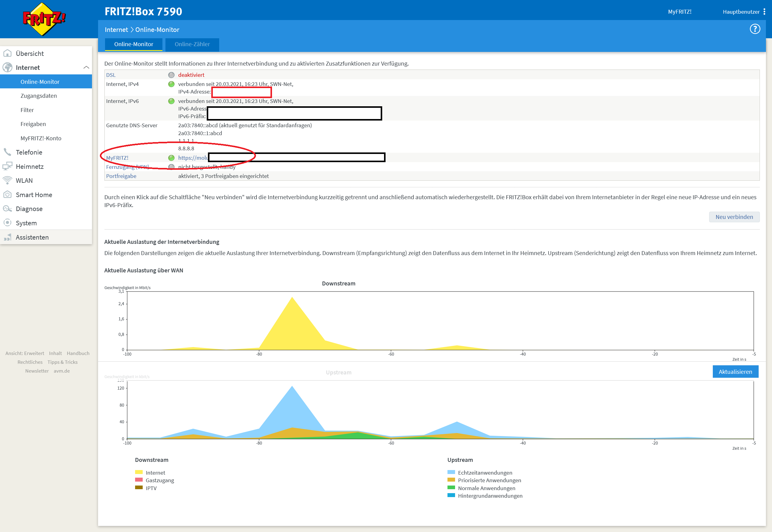Screen dimensions: 772x532
Task: Click green status dot for Internet, IPv6
Action: (x=171, y=101)
